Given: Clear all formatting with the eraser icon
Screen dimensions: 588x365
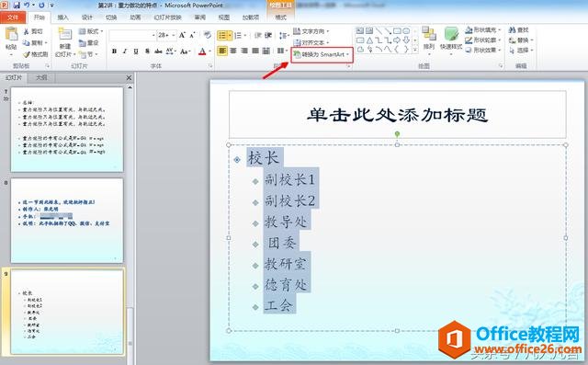Looking at the screenshot, I should 207,35.
